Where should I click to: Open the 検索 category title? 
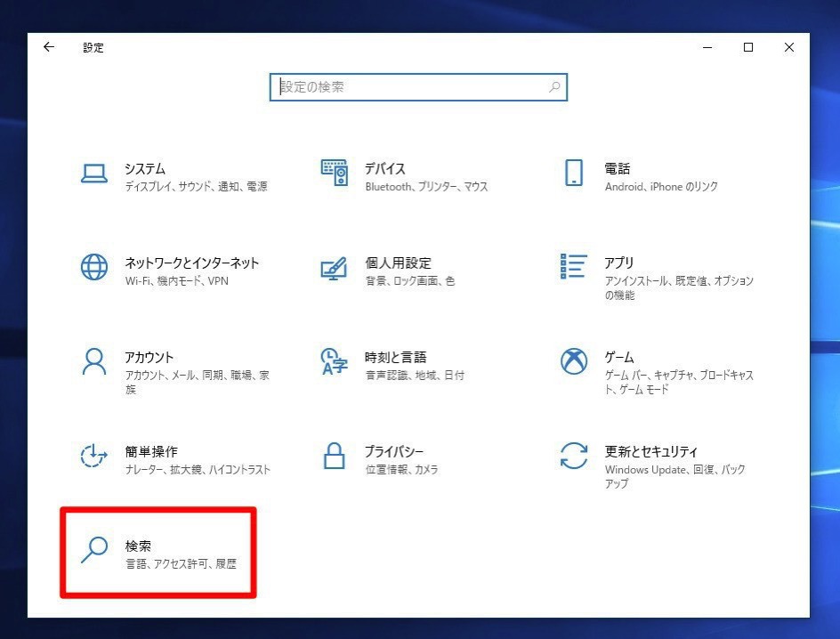[138, 546]
